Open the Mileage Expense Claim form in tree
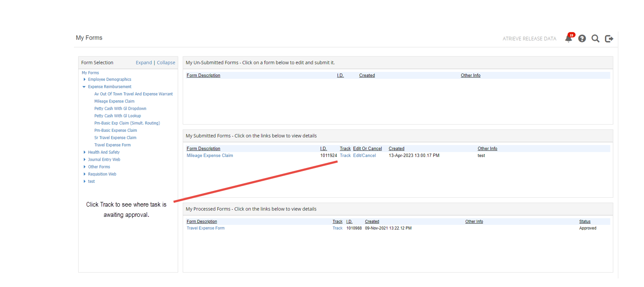The height and width of the screenshot is (287, 644). (x=114, y=101)
